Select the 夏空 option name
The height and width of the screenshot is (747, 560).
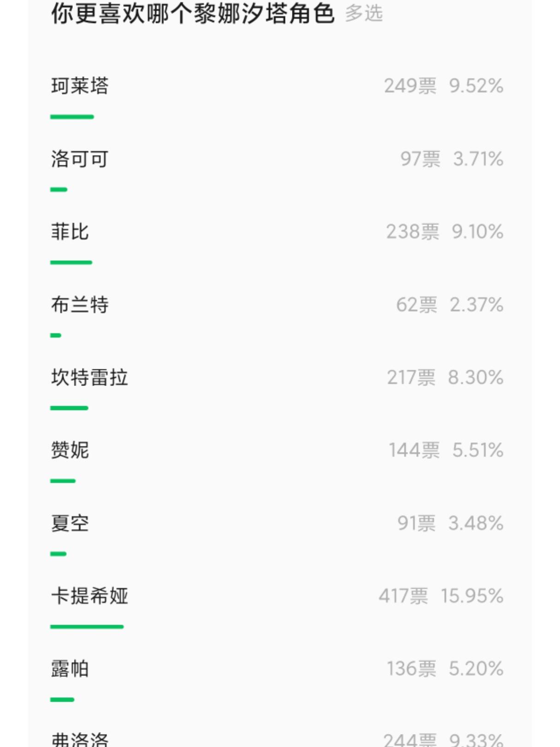pyautogui.click(x=70, y=523)
